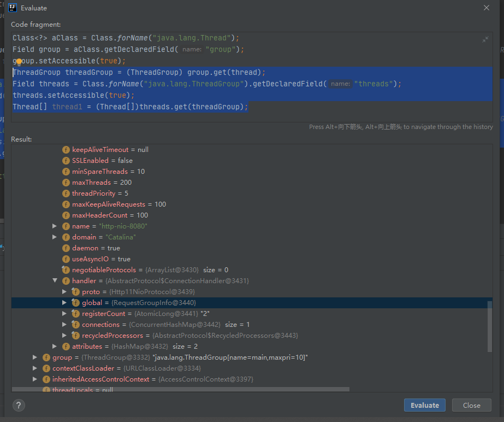Click the field icon beside attributes
The image size is (504, 422).
tap(66, 347)
